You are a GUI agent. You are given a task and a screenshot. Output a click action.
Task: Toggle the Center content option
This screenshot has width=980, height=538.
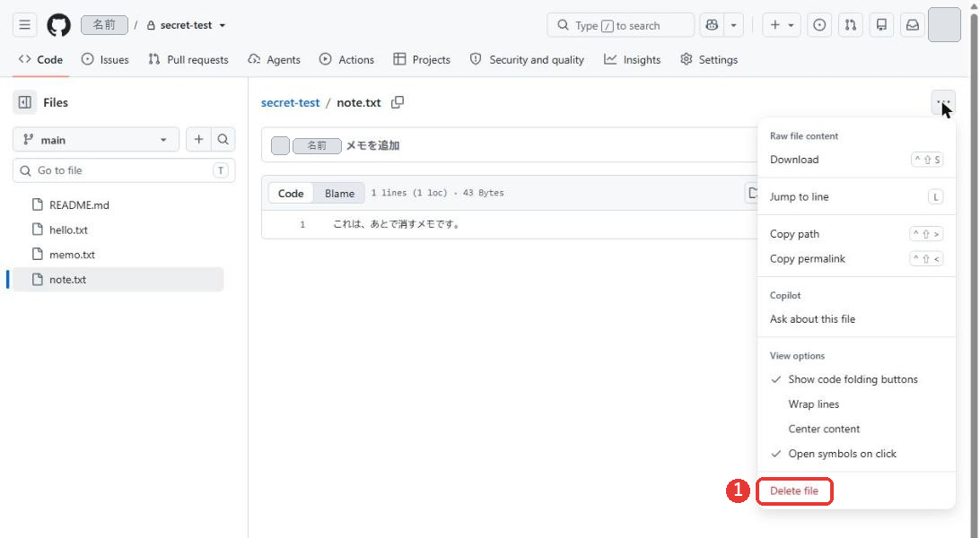[x=856, y=429]
